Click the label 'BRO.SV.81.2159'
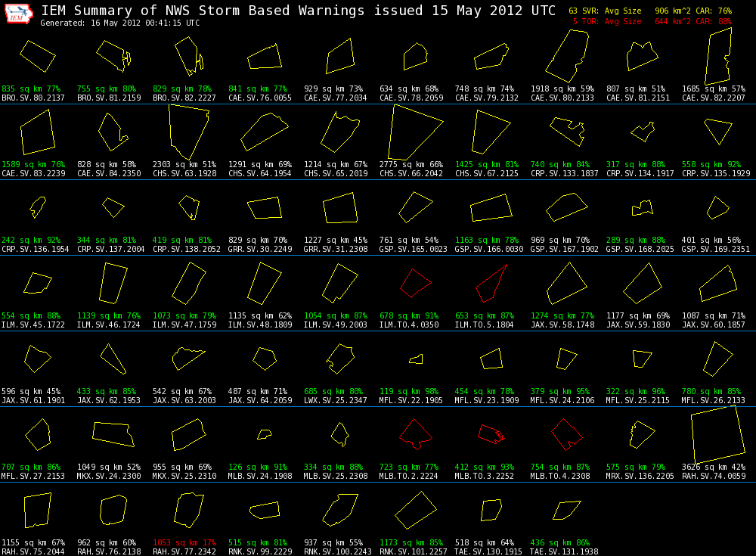The width and height of the screenshot is (756, 556). pos(109,98)
